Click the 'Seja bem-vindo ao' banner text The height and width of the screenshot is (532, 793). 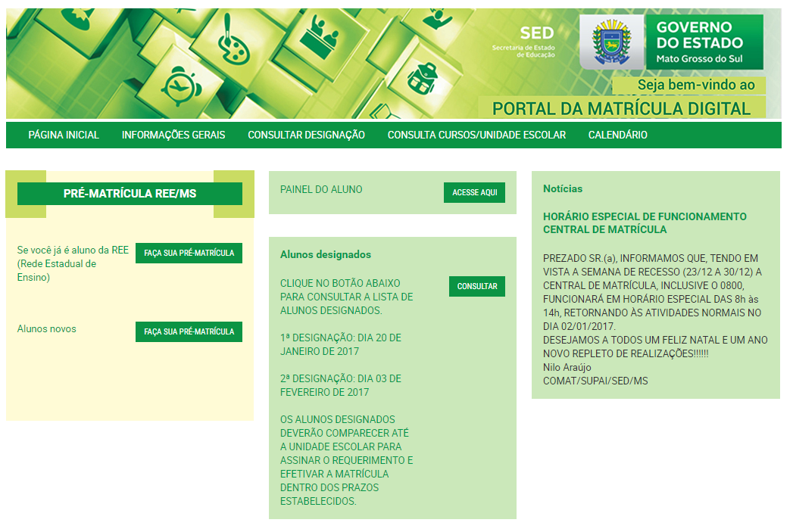pyautogui.click(x=696, y=85)
